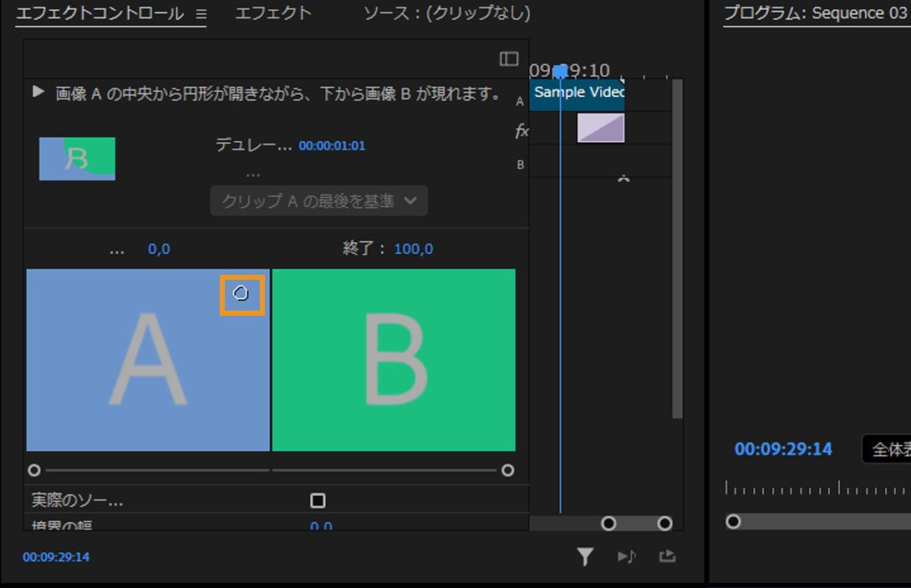Click the composite preview export icon
The height and width of the screenshot is (588, 911).
pos(666,555)
